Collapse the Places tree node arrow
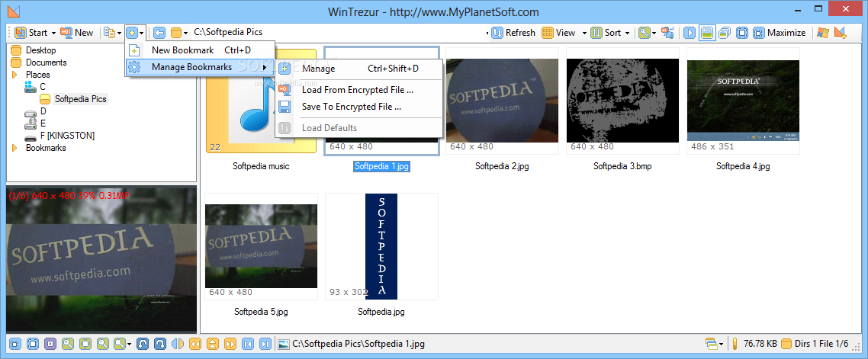The height and width of the screenshot is (359, 868). (14, 75)
